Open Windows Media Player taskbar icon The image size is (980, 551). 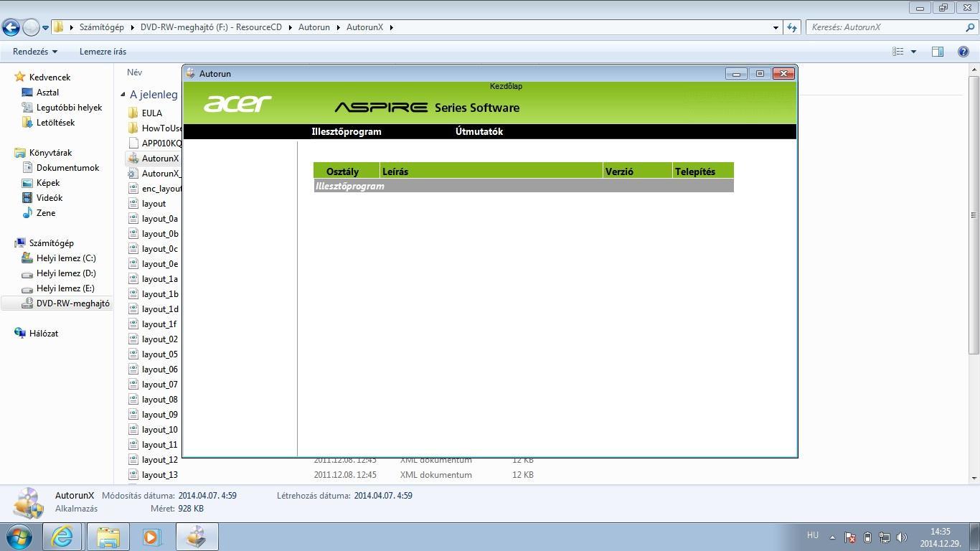(x=151, y=537)
